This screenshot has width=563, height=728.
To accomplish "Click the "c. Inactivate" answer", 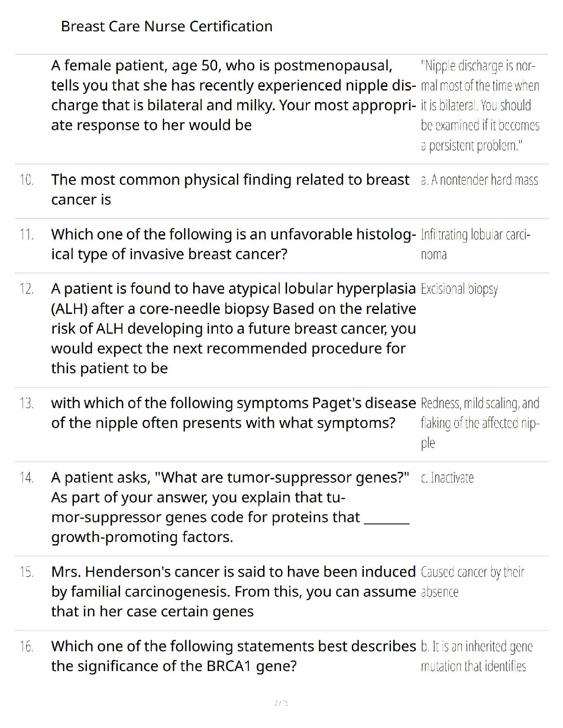I will pyautogui.click(x=447, y=478).
